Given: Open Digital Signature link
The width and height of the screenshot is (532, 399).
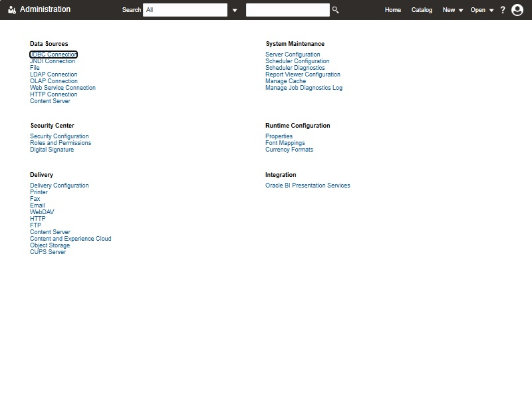Looking at the screenshot, I should (52, 150).
